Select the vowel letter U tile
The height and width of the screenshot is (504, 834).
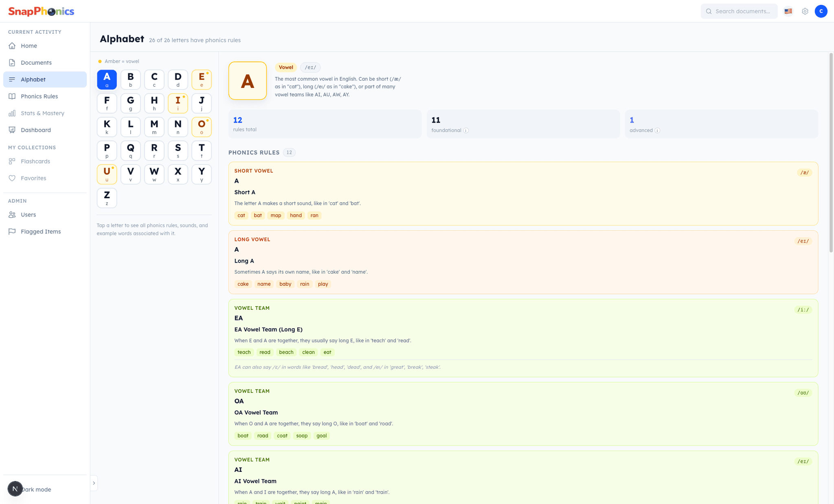107,174
